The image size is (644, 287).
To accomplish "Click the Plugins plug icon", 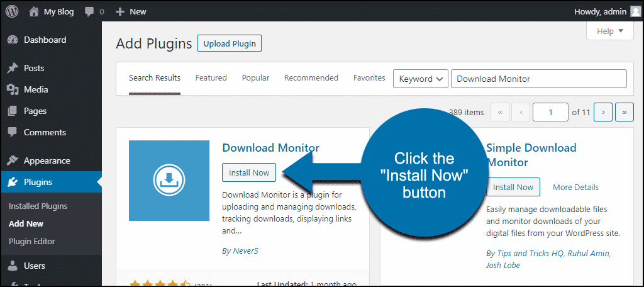I will 13,182.
